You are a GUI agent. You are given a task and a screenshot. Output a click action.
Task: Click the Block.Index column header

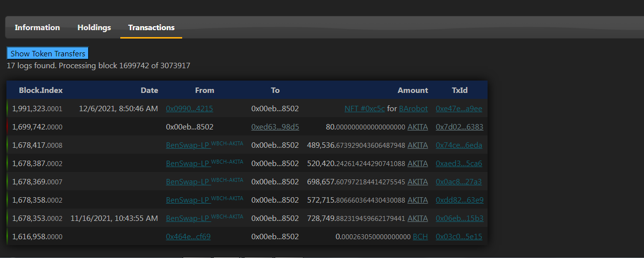[x=41, y=90]
